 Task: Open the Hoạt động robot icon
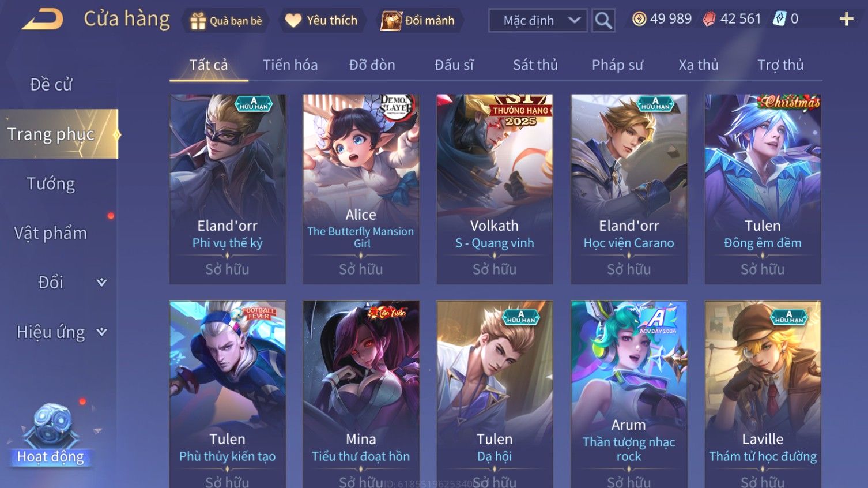52,426
